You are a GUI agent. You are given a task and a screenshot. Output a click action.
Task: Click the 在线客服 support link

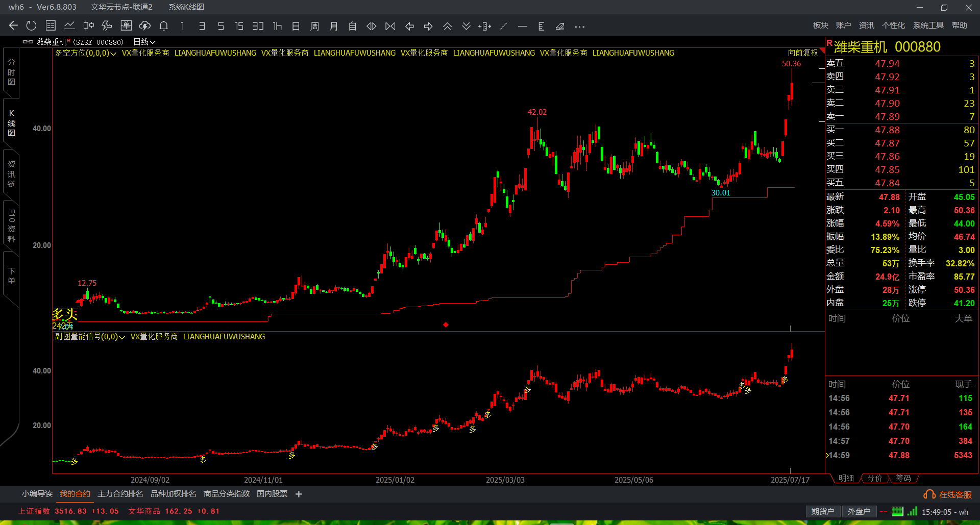[948, 494]
